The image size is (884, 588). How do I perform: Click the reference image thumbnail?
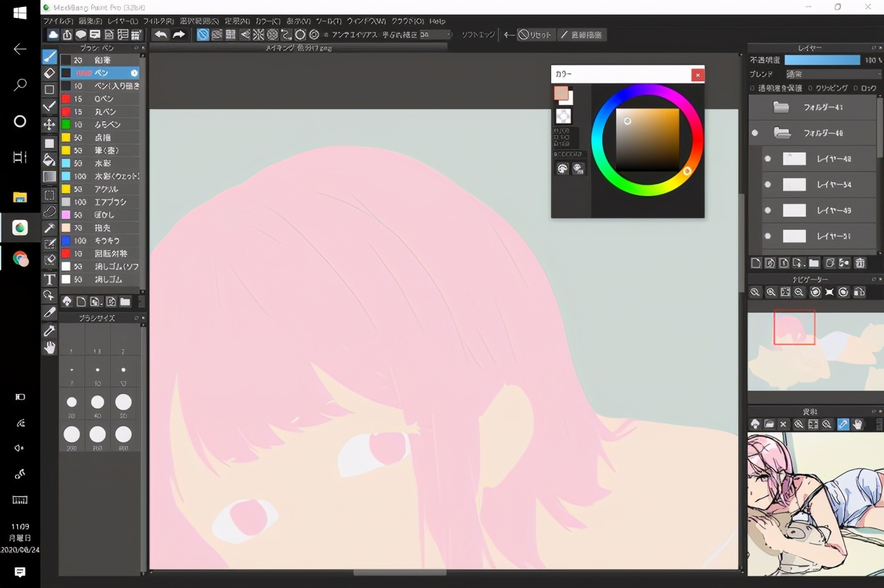click(x=815, y=504)
